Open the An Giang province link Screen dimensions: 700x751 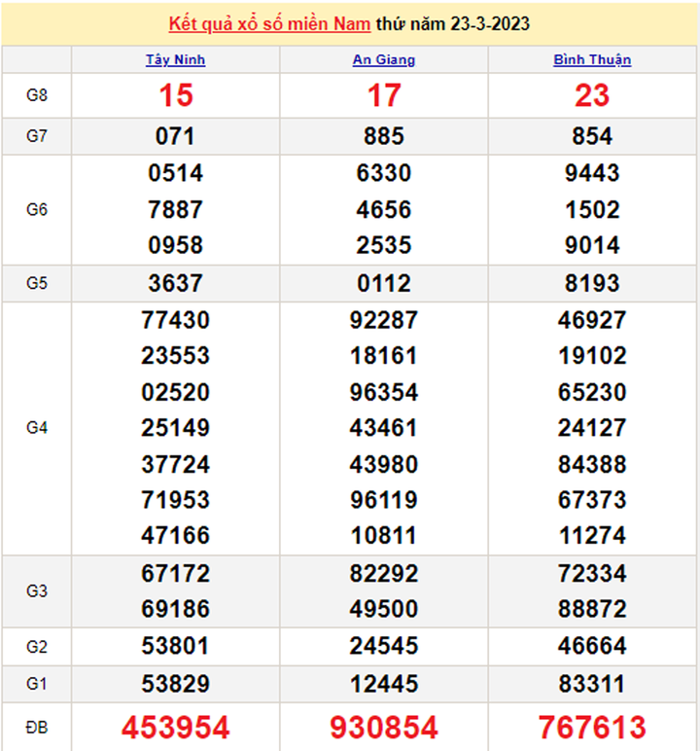[383, 59]
